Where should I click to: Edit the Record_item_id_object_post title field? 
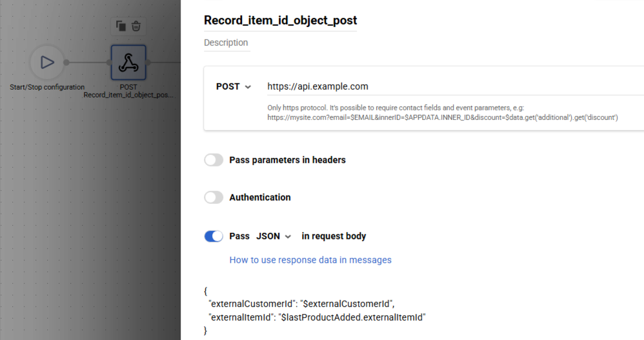[280, 20]
